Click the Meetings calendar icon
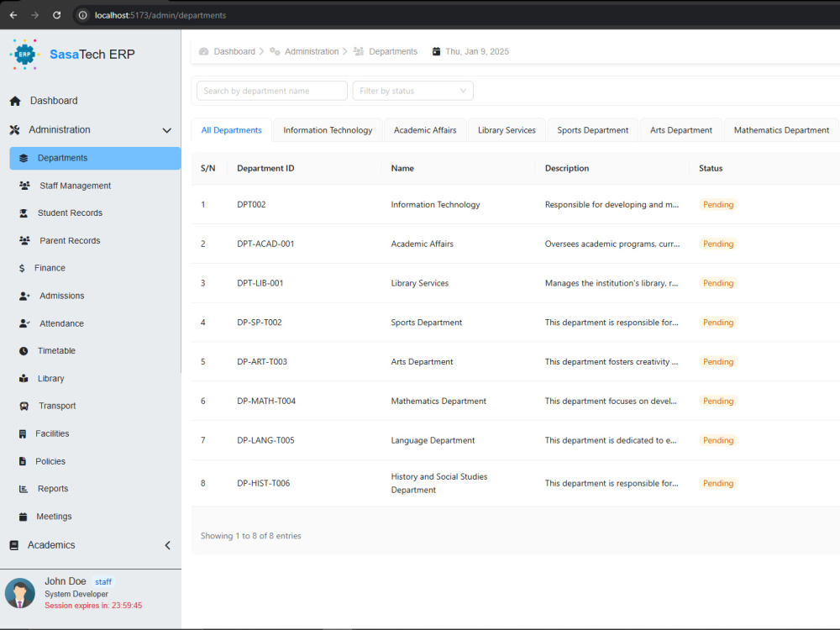The width and height of the screenshot is (840, 630). click(23, 517)
